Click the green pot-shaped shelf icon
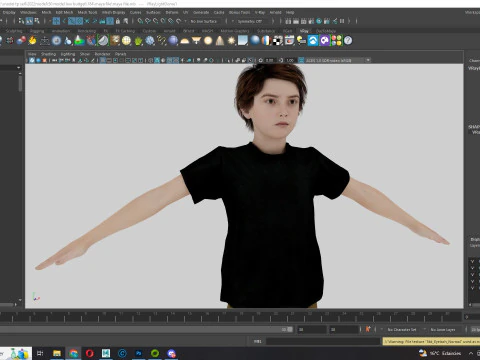This screenshot has height=360, width=480. [138, 41]
